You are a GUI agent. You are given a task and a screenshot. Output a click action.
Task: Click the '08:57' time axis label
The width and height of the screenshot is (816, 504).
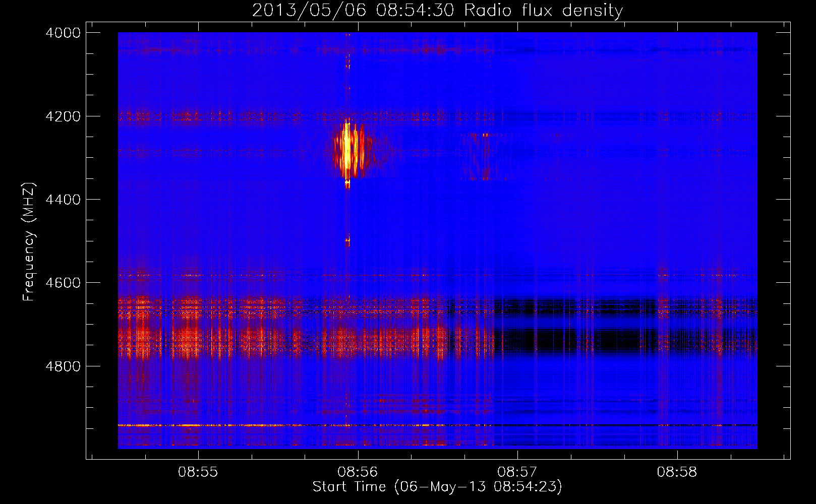pos(517,472)
